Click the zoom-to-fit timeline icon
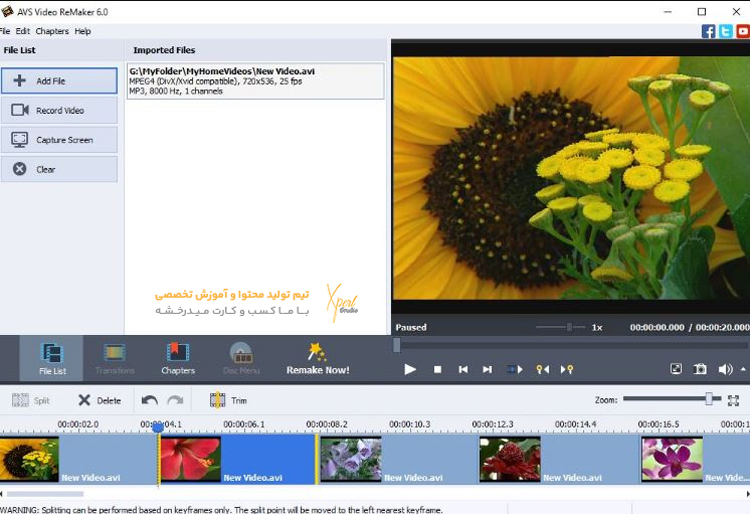 [733, 400]
